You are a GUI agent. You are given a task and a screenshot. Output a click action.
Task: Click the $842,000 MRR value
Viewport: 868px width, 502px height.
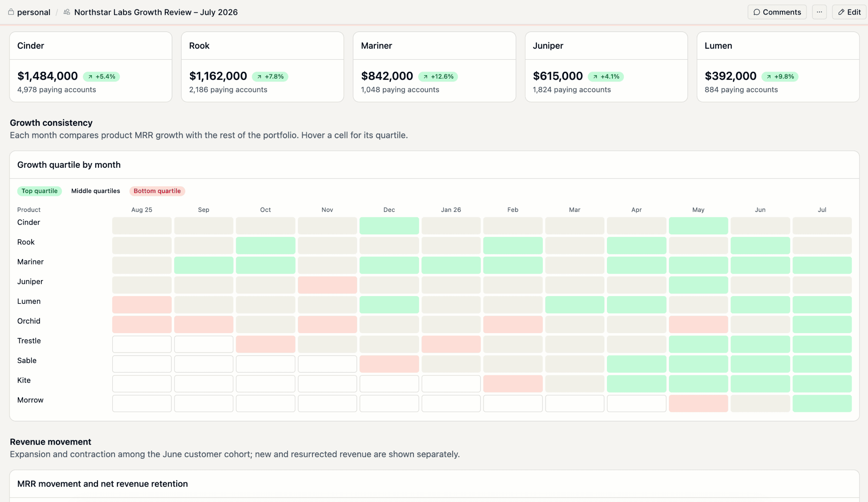(387, 76)
